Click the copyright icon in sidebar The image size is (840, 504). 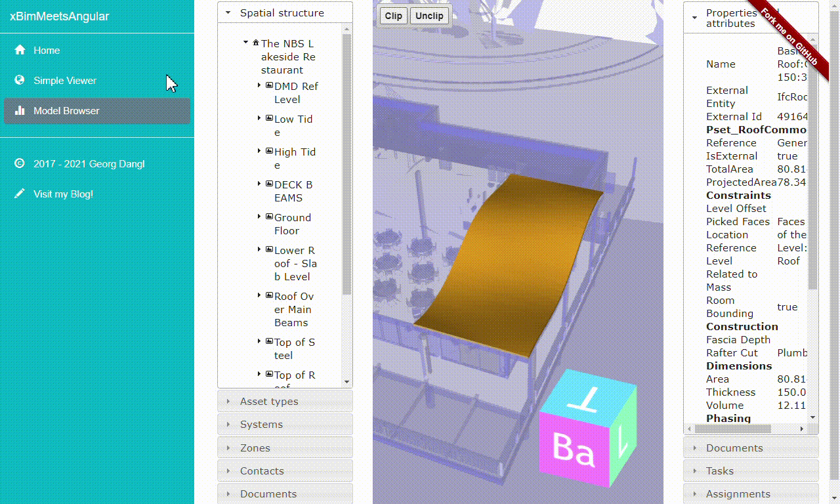point(20,163)
